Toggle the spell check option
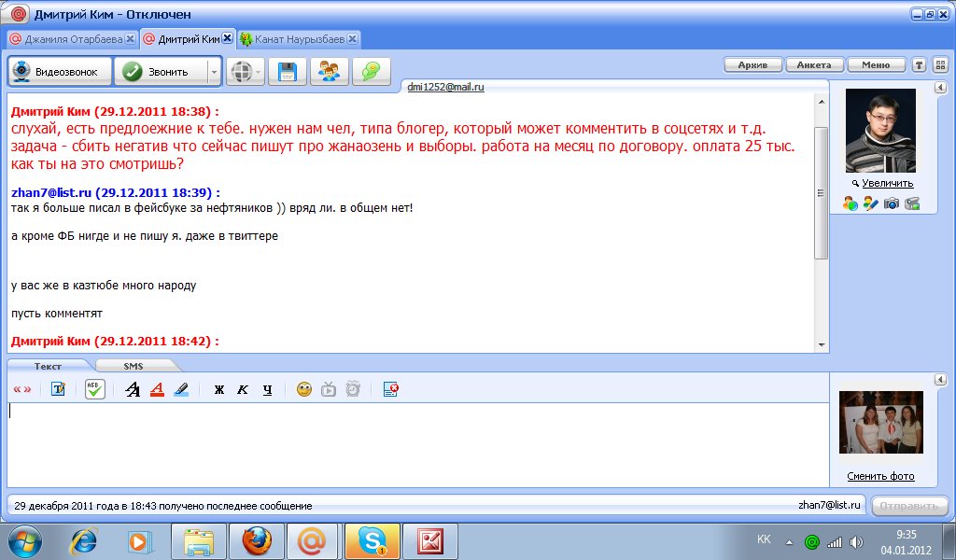 94,389
